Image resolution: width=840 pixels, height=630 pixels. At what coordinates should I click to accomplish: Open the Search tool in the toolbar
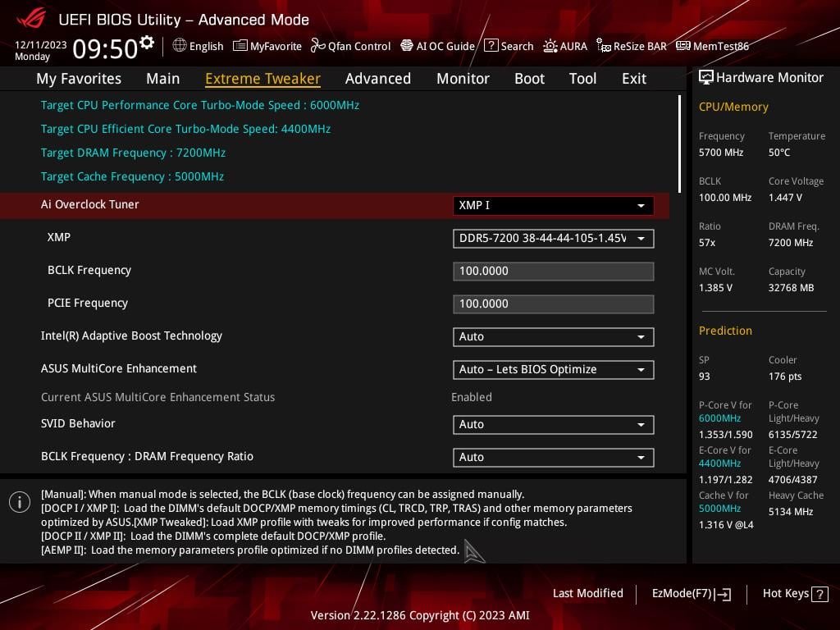click(509, 46)
